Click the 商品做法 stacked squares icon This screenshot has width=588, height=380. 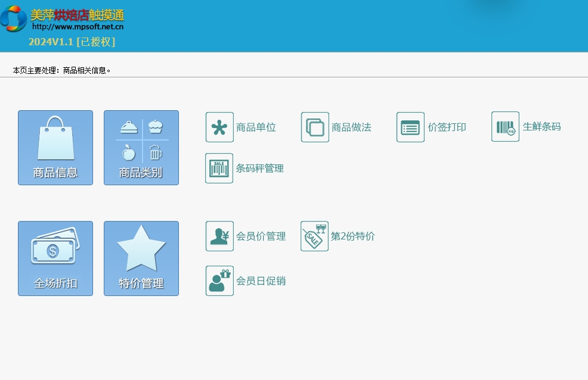click(315, 127)
